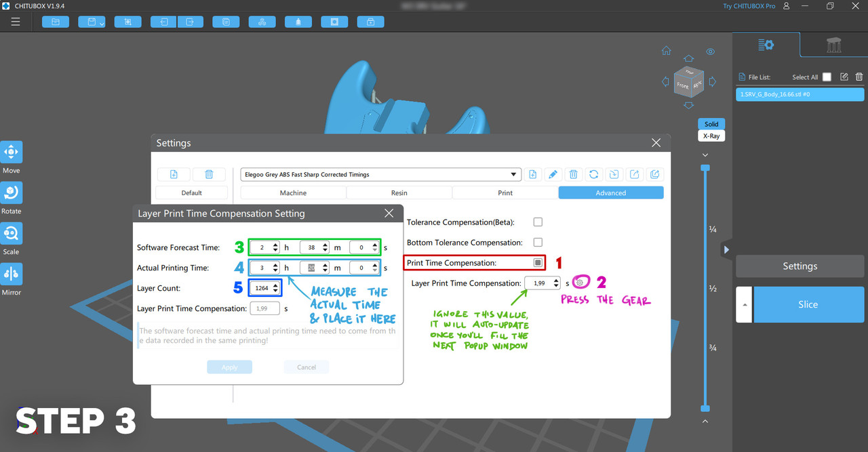Toggle the Print Time Compensation checkbox
The image size is (868, 452).
click(538, 263)
